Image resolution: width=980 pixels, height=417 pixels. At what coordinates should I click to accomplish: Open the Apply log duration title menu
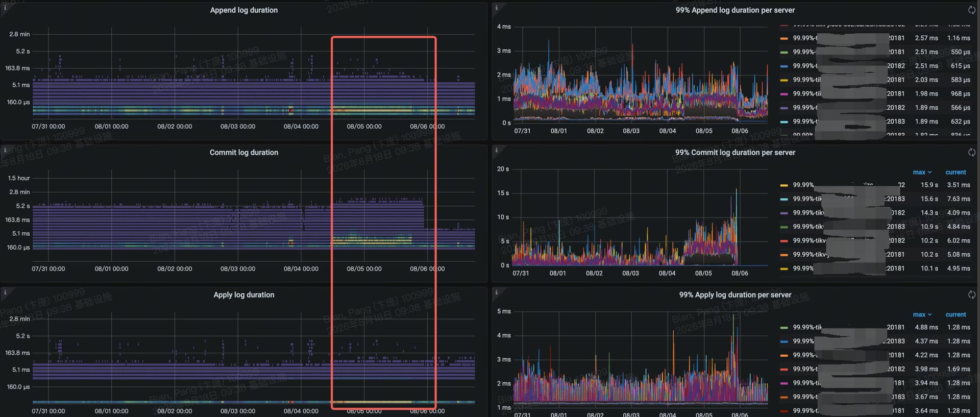pyautogui.click(x=244, y=295)
